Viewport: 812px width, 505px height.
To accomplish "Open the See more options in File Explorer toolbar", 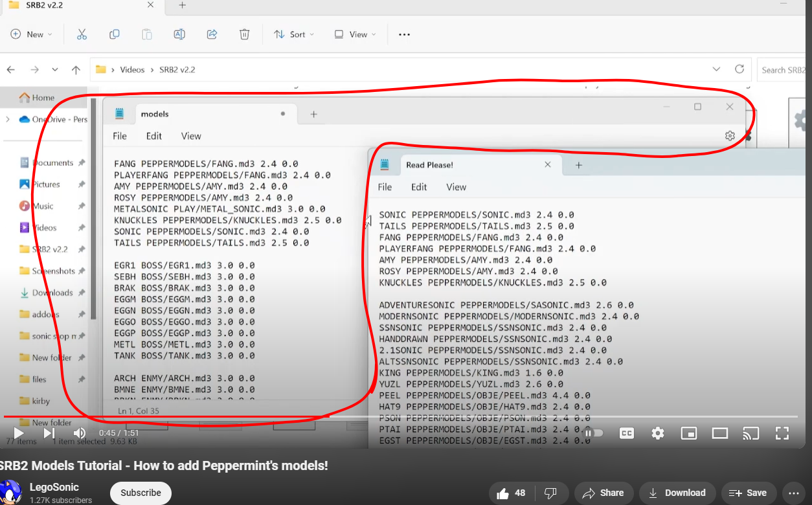I will [x=405, y=34].
